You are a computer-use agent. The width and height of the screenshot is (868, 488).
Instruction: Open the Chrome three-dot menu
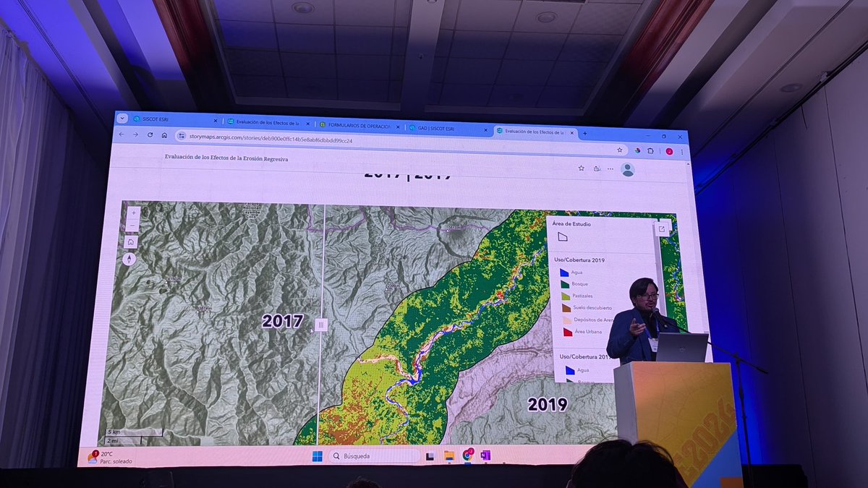point(681,151)
